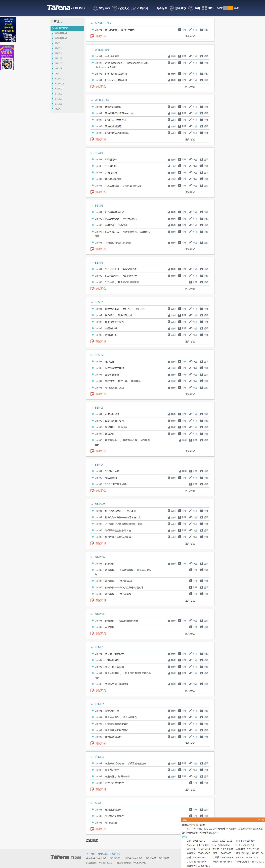Viewport: 265px width, 868px height.
Task: Open the 代理合作 footer link
Action: pyautogui.click(x=115, y=854)
